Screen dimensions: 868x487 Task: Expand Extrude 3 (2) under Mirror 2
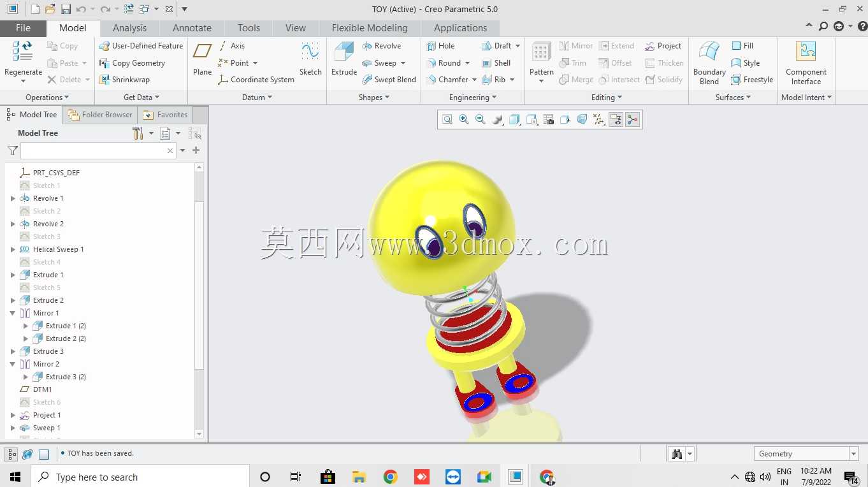25,377
